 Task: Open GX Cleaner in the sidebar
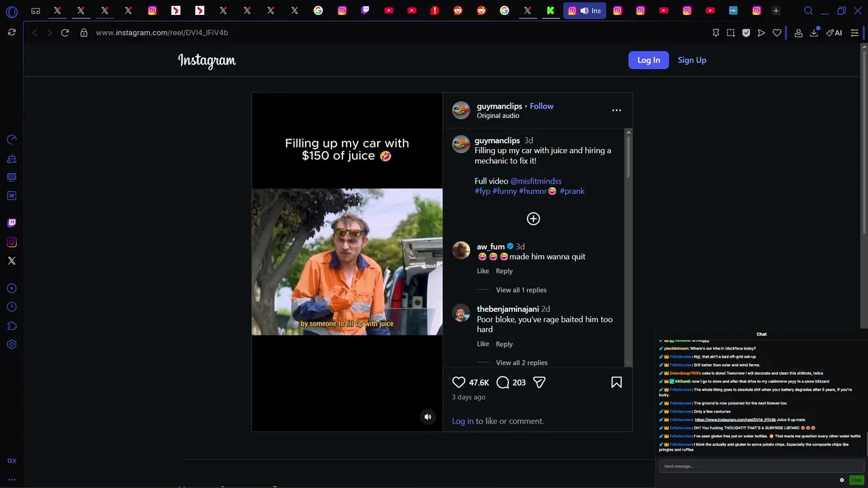[x=12, y=159]
